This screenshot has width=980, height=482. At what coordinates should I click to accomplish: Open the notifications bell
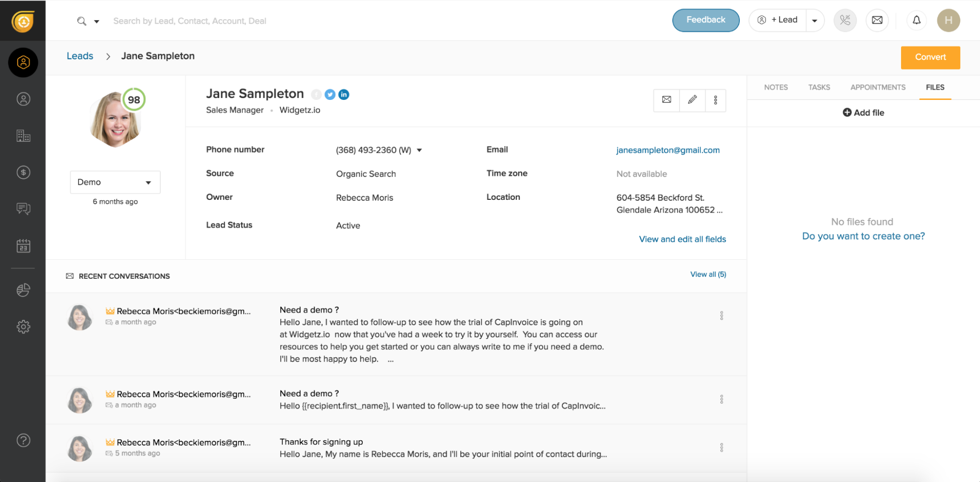(916, 20)
